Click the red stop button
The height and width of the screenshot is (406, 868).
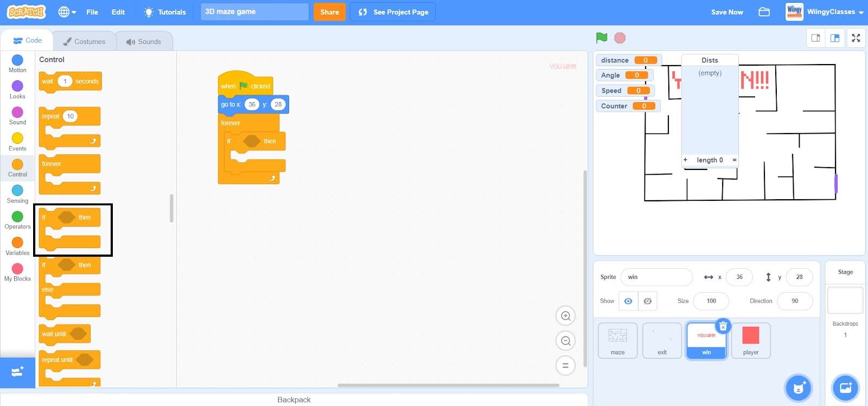point(620,37)
